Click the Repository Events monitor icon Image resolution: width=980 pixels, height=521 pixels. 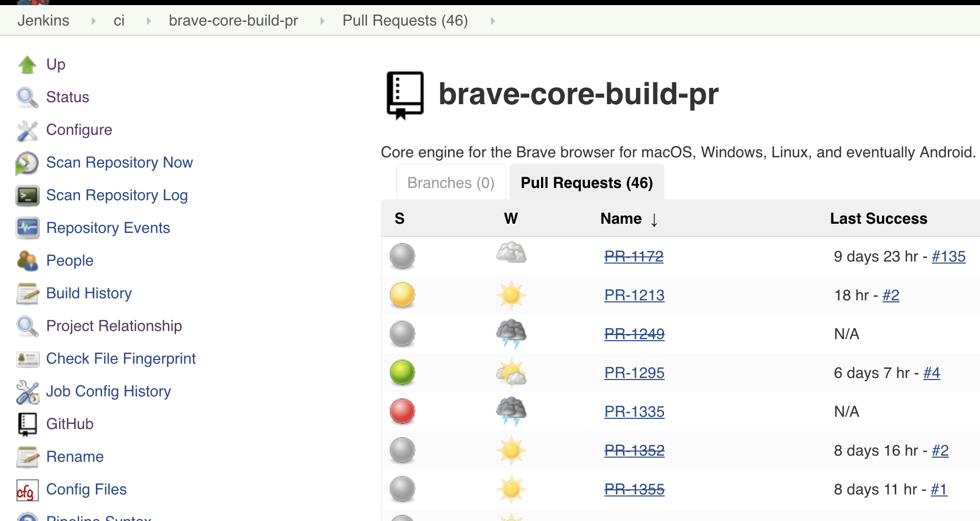(x=28, y=228)
